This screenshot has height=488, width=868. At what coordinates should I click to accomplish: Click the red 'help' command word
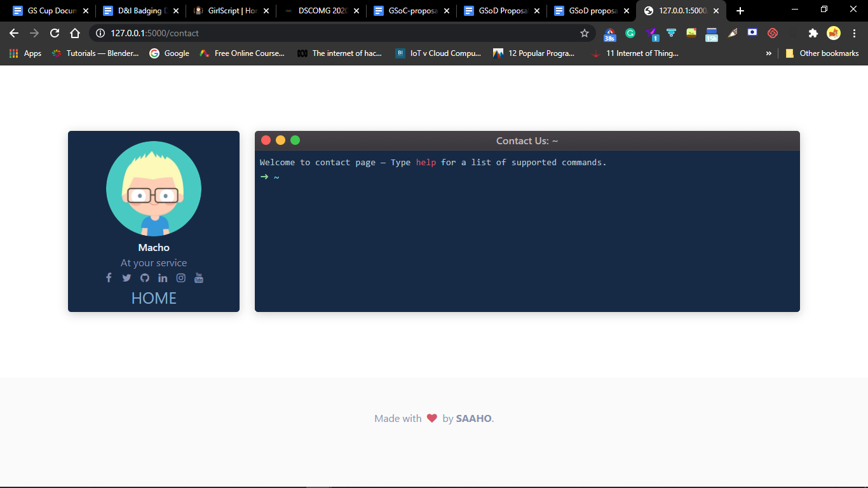pos(426,162)
